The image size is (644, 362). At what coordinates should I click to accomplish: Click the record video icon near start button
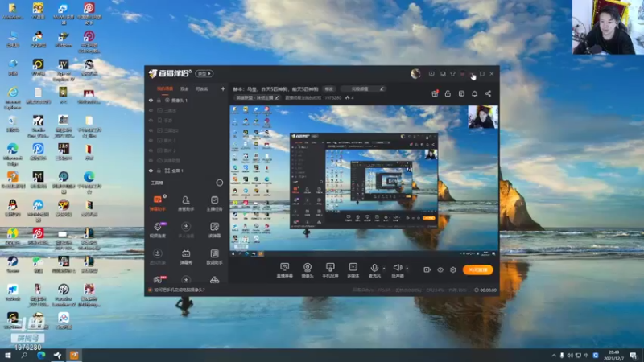tap(427, 269)
